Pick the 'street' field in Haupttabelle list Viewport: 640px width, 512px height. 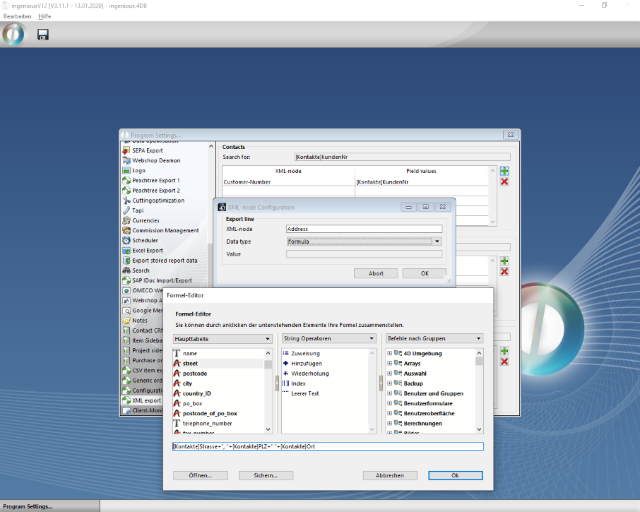[190, 364]
